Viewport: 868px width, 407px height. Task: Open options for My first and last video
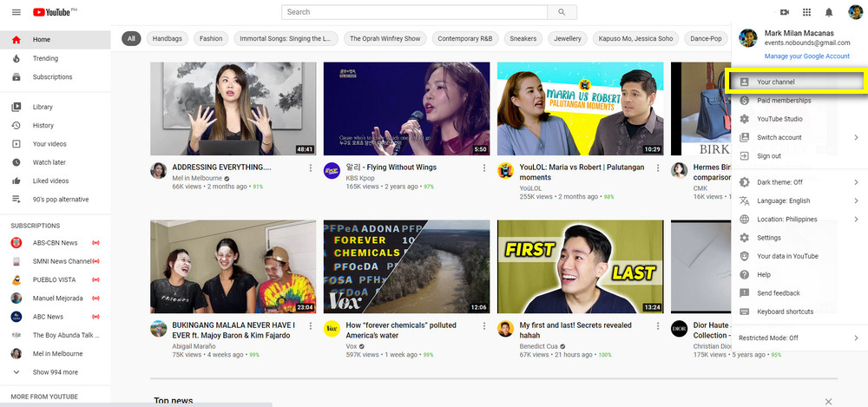(x=658, y=326)
